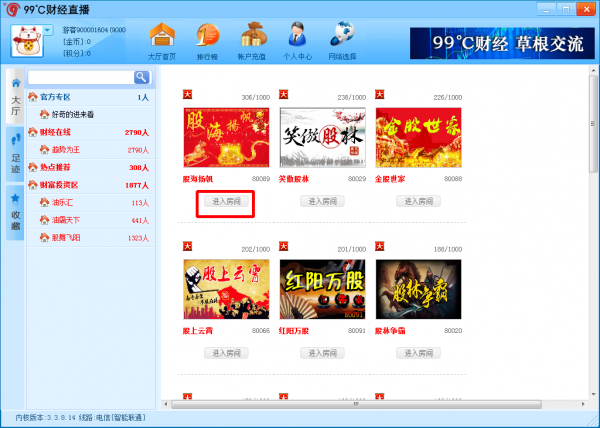Click the 笑傲股林 room name link
Viewport: 600px width, 428px height.
tap(294, 179)
